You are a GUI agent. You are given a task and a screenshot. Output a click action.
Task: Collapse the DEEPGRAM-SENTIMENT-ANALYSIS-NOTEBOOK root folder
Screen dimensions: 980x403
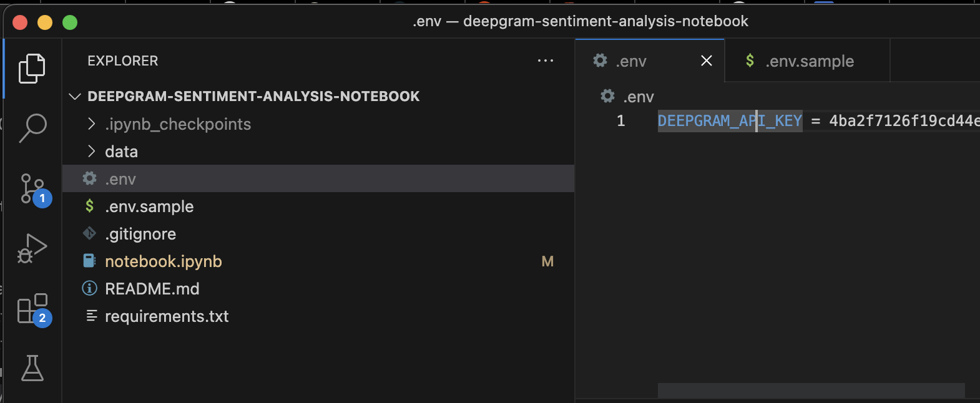pyautogui.click(x=75, y=96)
